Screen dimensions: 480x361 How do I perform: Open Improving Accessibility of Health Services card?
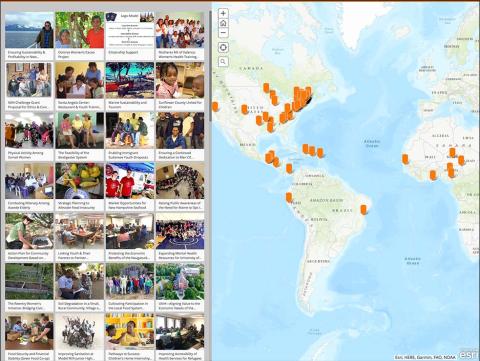click(180, 337)
